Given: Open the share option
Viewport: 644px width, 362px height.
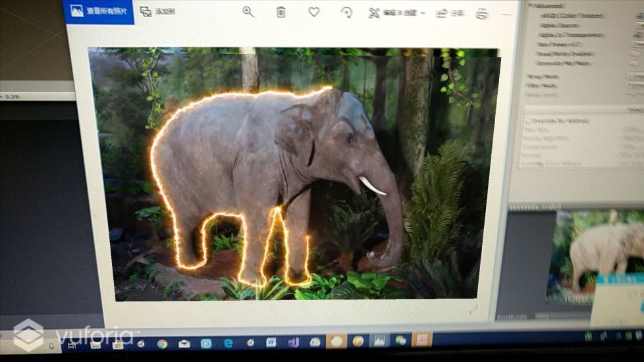Looking at the screenshot, I should pos(450,13).
